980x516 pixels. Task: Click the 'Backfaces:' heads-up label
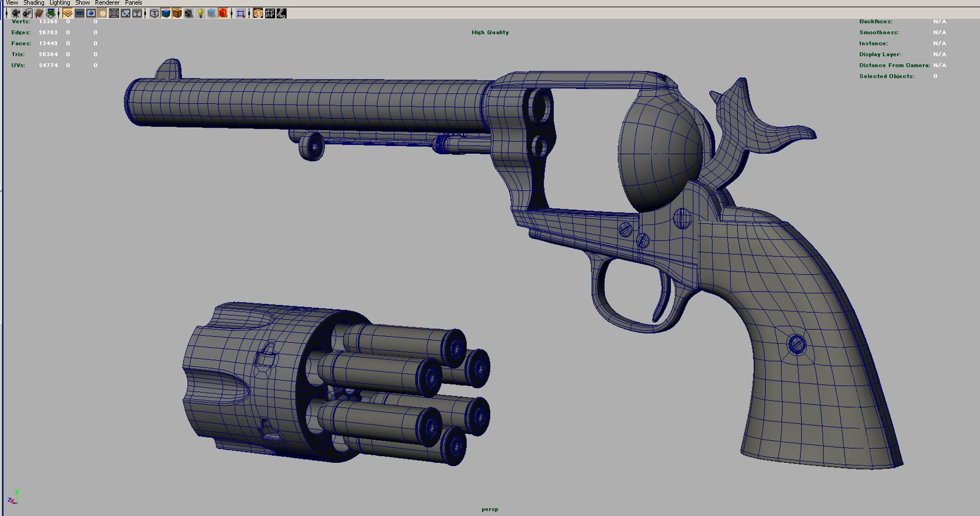click(x=875, y=21)
